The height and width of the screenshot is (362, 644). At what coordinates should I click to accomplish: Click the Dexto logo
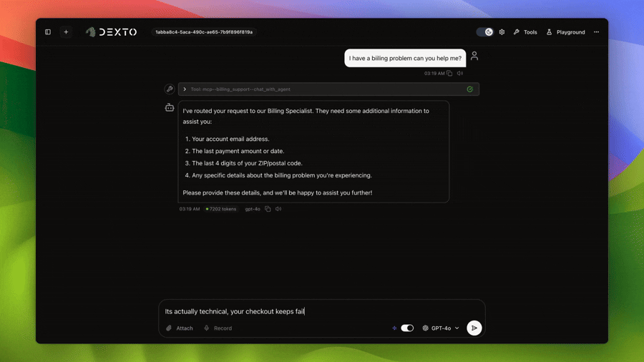(x=111, y=32)
